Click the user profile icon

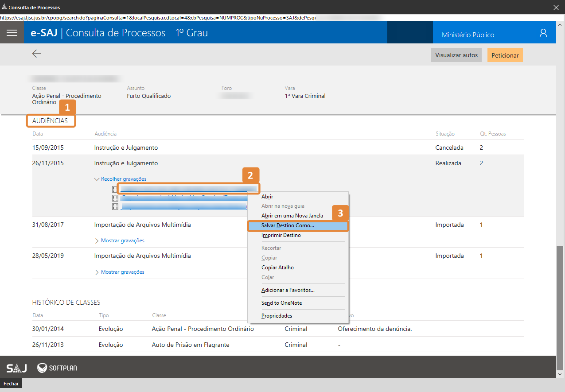(x=543, y=33)
